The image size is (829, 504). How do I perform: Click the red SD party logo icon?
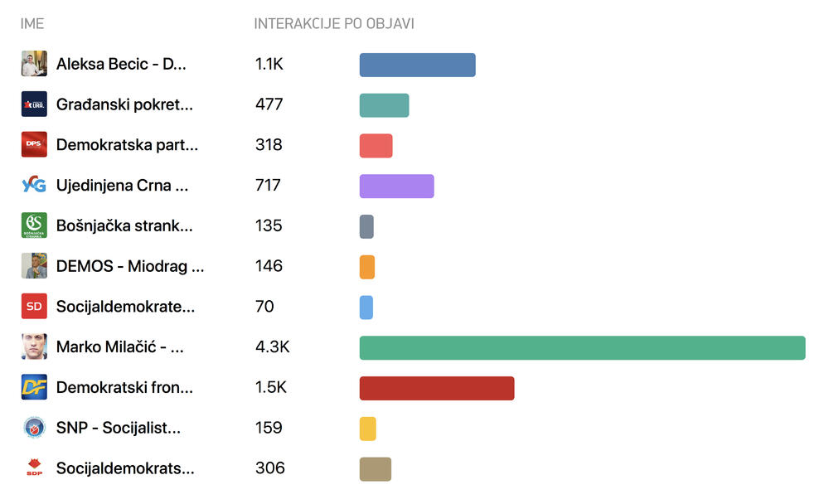pyautogui.click(x=34, y=307)
